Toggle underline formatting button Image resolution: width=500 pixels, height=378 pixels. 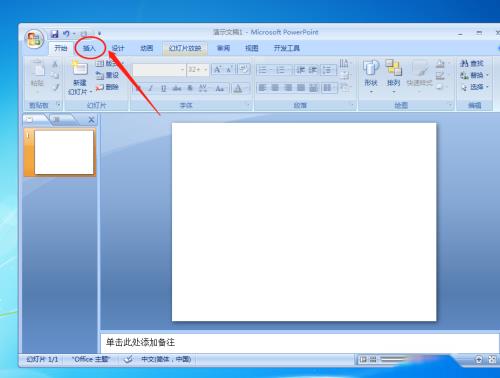(x=163, y=88)
